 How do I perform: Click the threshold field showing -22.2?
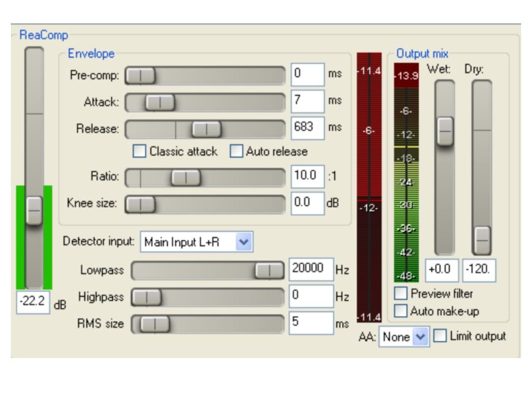(33, 301)
